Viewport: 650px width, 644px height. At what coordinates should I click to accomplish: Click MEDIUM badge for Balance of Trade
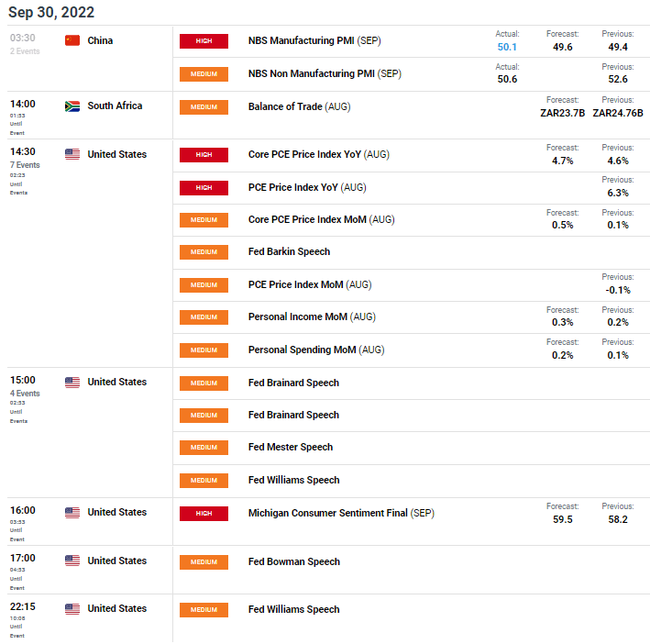204,106
